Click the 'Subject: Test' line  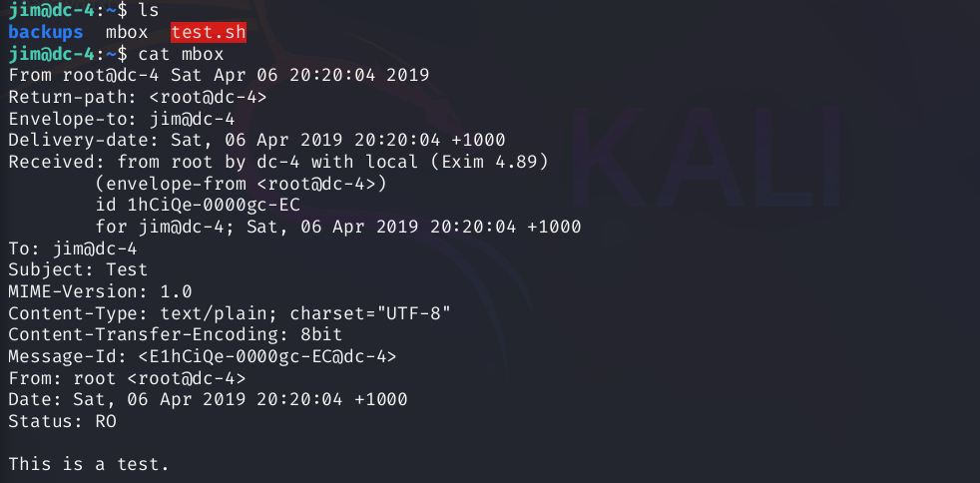(78, 269)
